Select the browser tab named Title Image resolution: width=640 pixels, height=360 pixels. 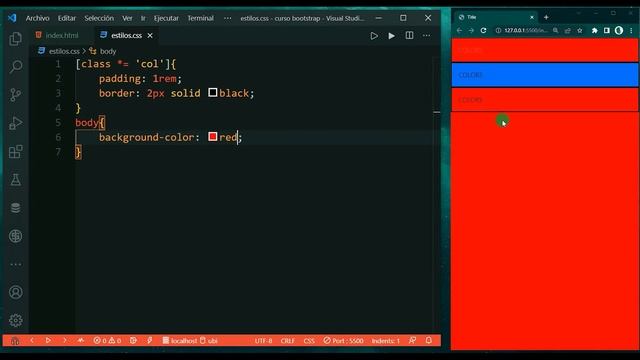(496, 17)
